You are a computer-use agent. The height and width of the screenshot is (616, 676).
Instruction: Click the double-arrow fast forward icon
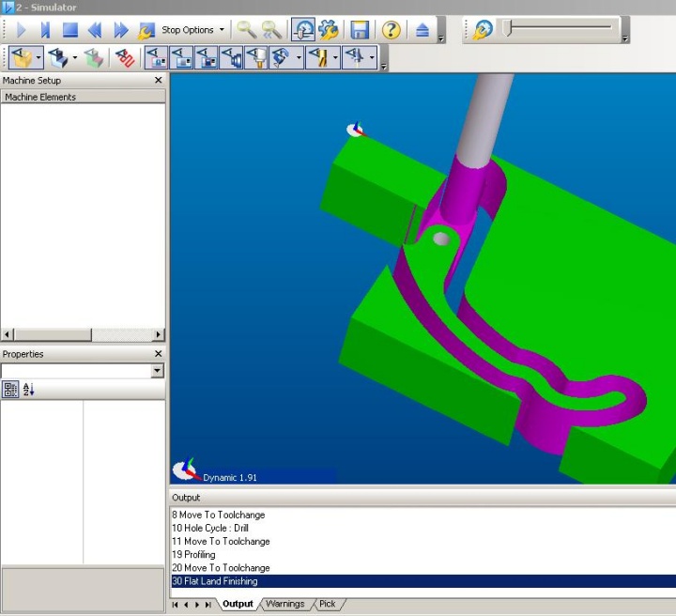(x=120, y=30)
